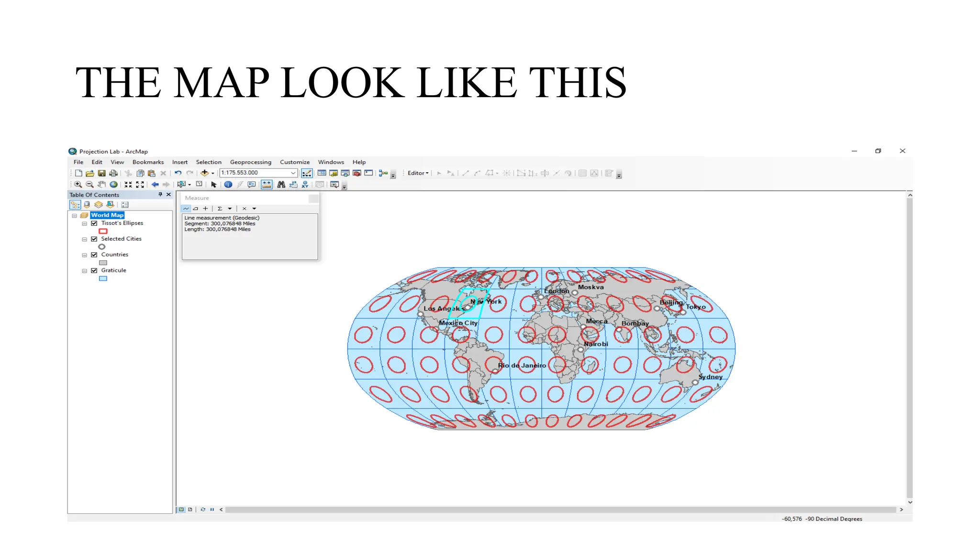Screen dimensions: 980x551
Task: Open a map file via folder icon
Action: click(90, 173)
